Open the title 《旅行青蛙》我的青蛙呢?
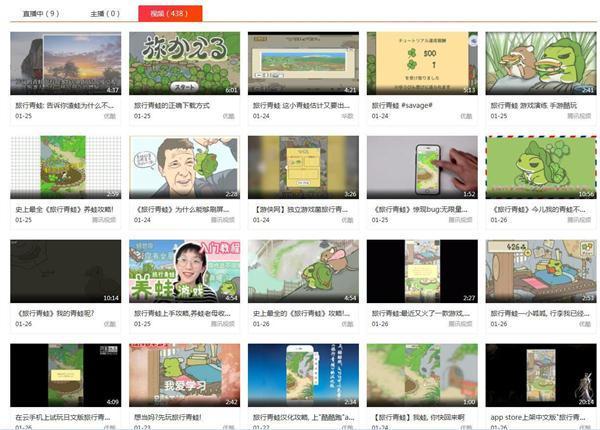 [x=55, y=313]
